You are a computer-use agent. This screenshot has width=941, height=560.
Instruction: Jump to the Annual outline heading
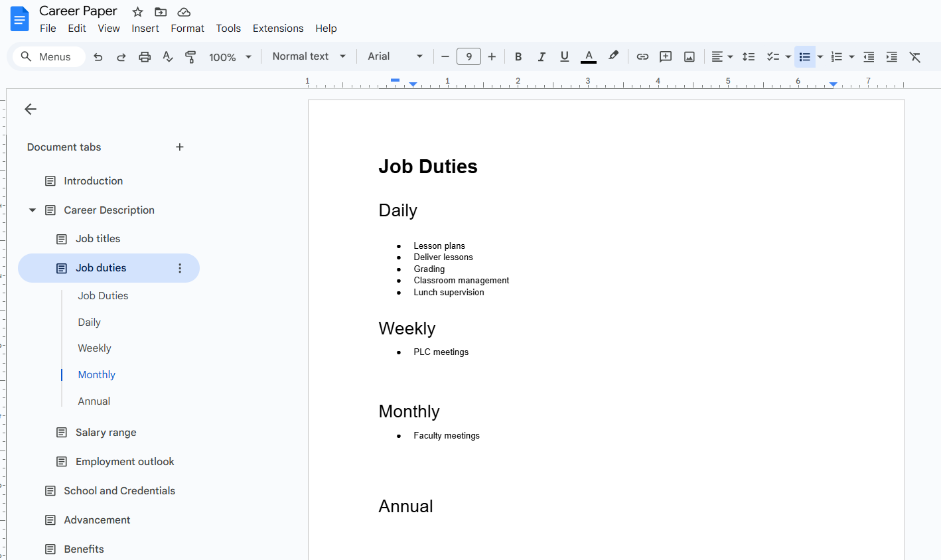tap(94, 401)
